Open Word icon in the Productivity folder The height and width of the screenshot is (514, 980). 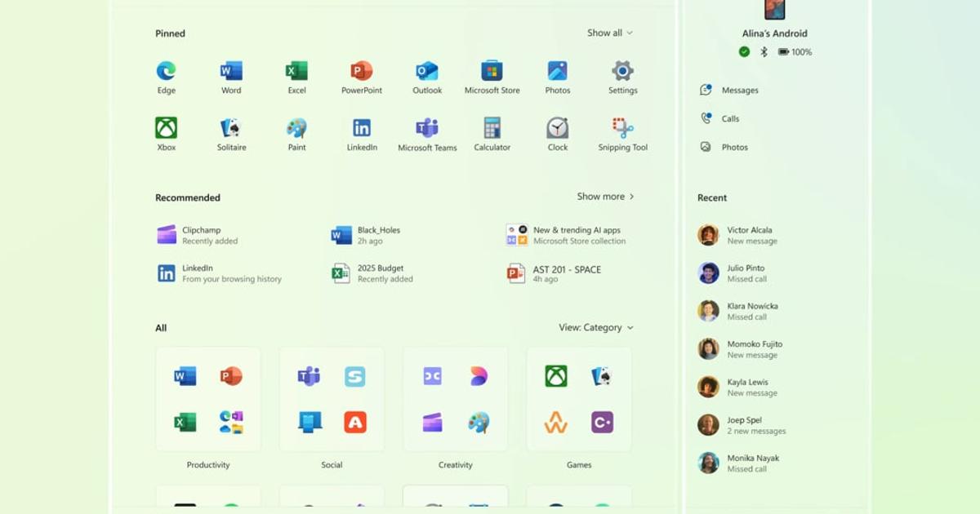[185, 376]
